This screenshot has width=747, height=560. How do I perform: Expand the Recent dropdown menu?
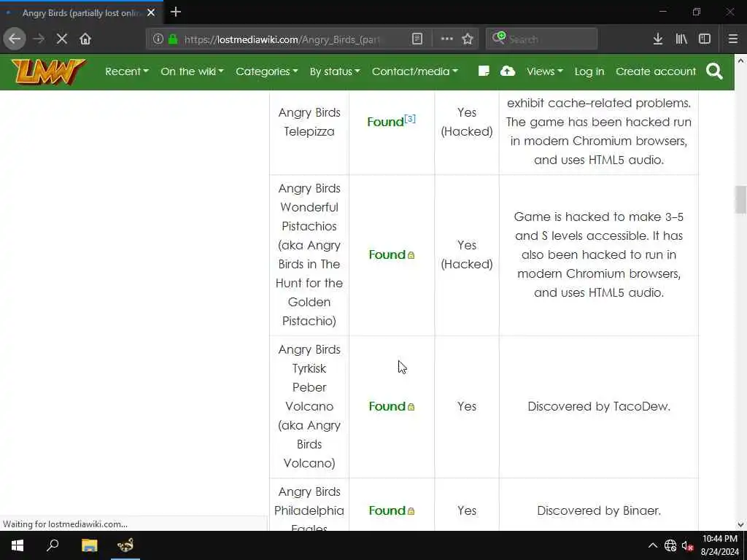[127, 71]
